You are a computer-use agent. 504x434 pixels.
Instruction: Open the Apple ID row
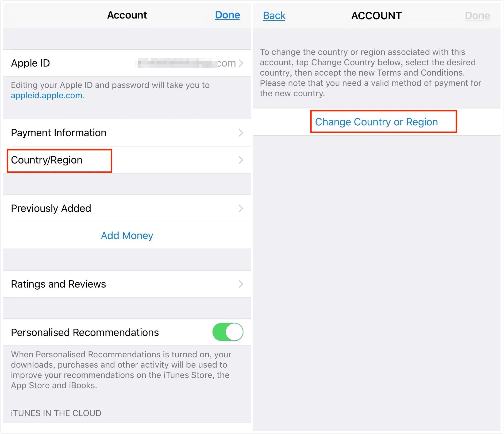pyautogui.click(x=30, y=63)
